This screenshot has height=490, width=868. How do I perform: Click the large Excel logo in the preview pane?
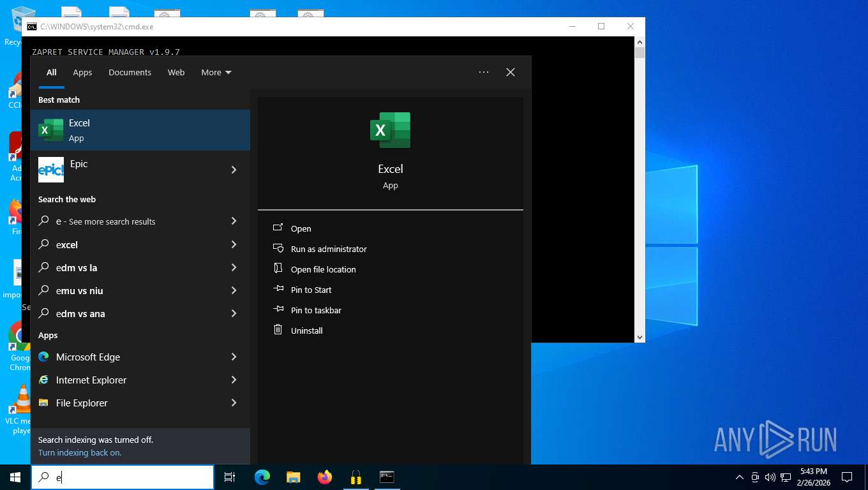[x=390, y=130]
